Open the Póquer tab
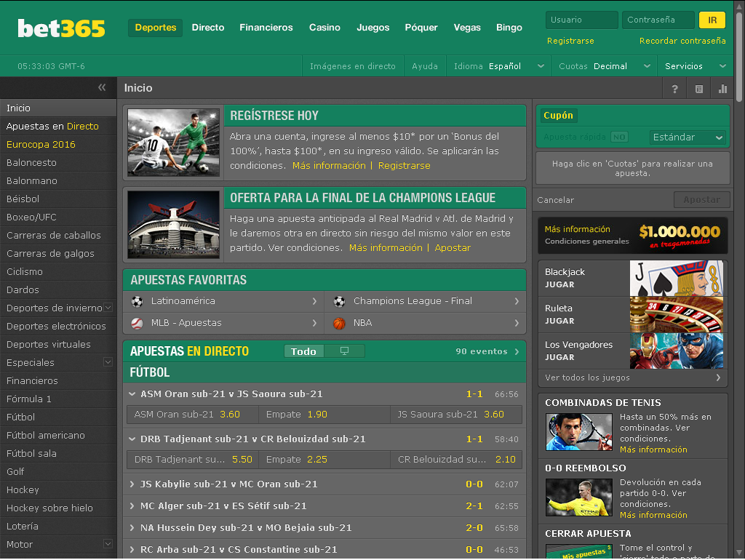The height and width of the screenshot is (560, 745). pyautogui.click(x=421, y=28)
